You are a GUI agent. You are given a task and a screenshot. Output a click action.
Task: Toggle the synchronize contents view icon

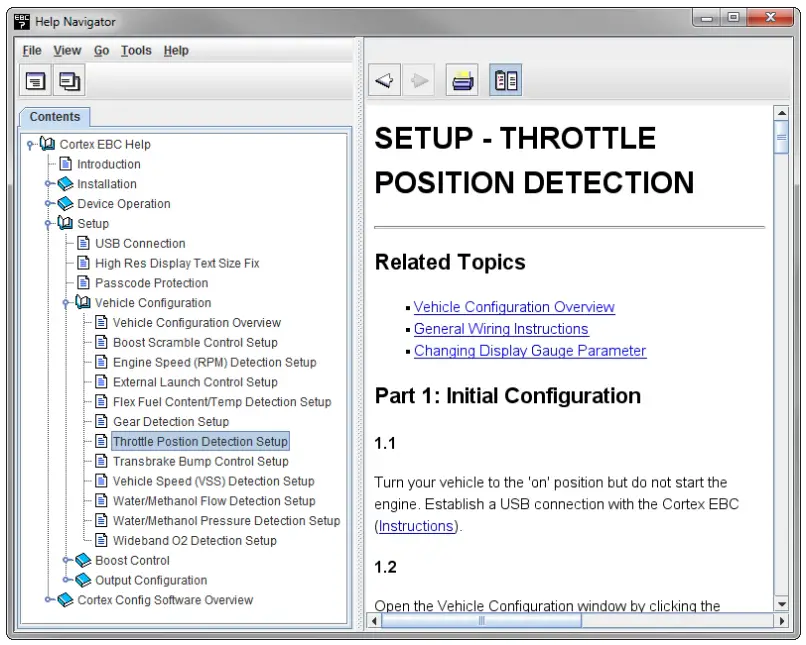(x=505, y=79)
